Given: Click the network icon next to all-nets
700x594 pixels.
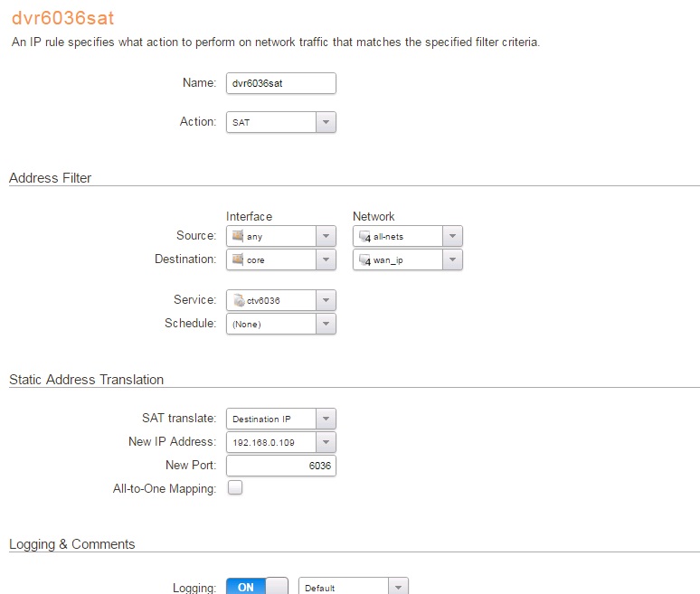Looking at the screenshot, I should pos(364,236).
